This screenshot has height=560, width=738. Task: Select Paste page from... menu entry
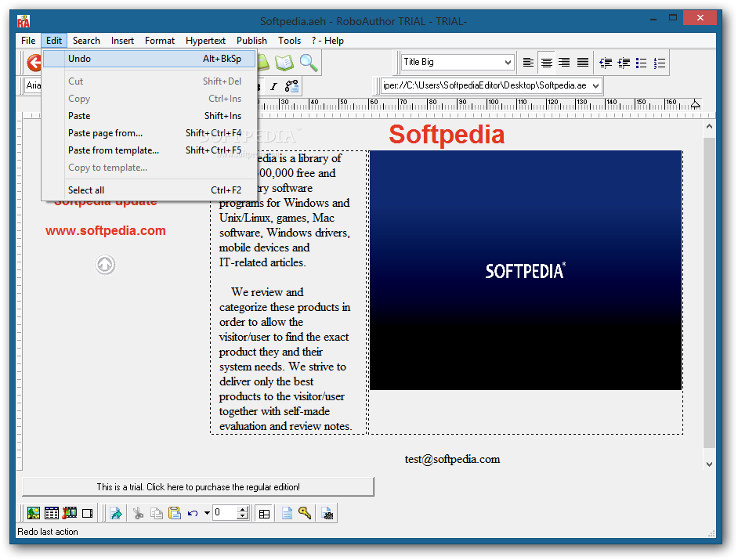pyautogui.click(x=149, y=133)
